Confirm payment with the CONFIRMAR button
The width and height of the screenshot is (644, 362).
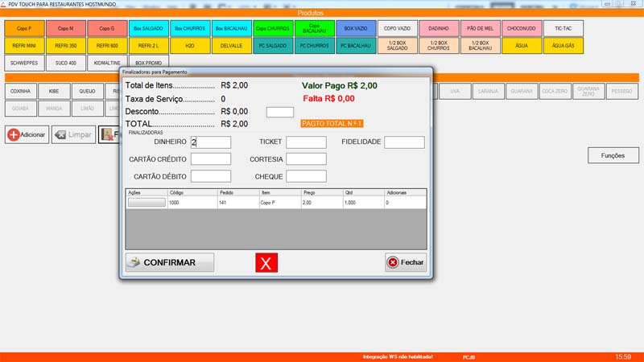coord(170,262)
